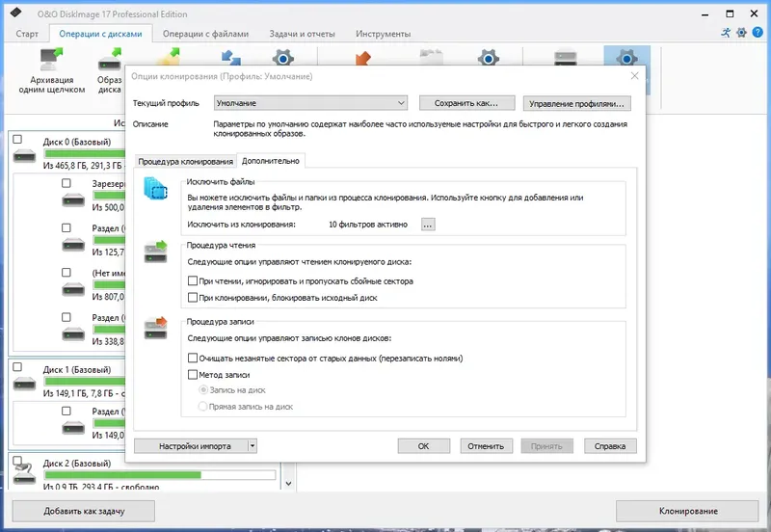Open the 'Инструменты' tab
This screenshot has width=771, height=532.
[383, 34]
